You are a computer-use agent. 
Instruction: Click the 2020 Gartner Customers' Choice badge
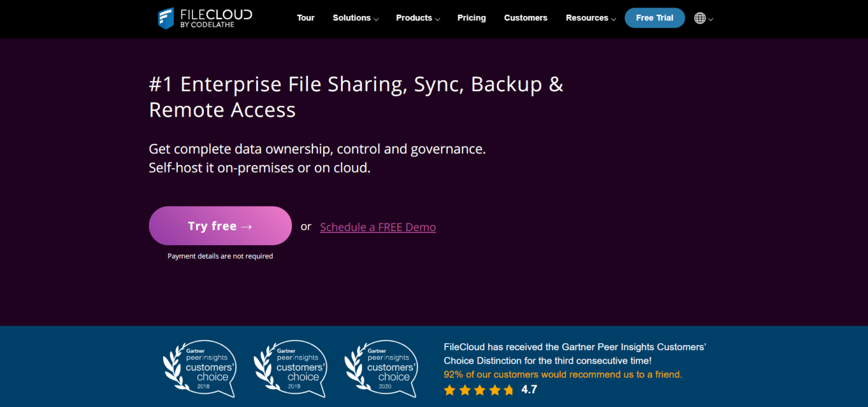(381, 369)
